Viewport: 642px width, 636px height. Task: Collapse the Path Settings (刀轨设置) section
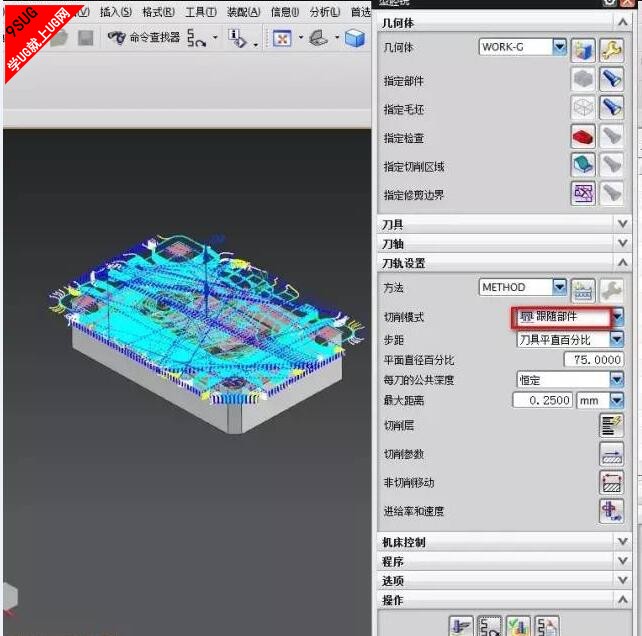(622, 262)
